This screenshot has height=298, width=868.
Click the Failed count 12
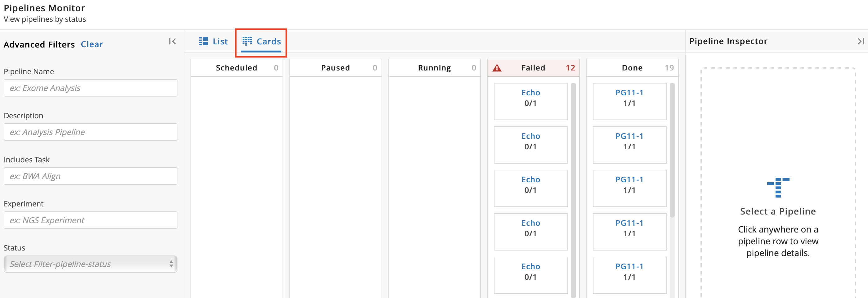coord(570,68)
